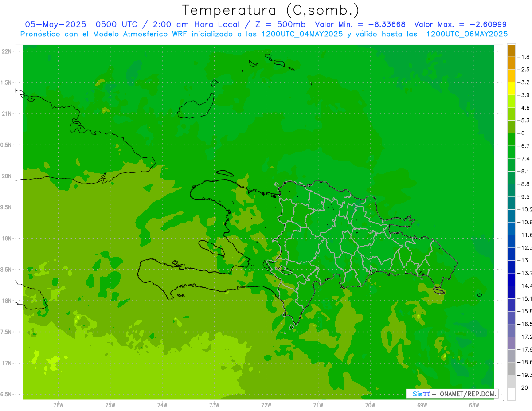Click legend value "-13"
The width and height of the screenshot is (532, 411).
[522, 260]
